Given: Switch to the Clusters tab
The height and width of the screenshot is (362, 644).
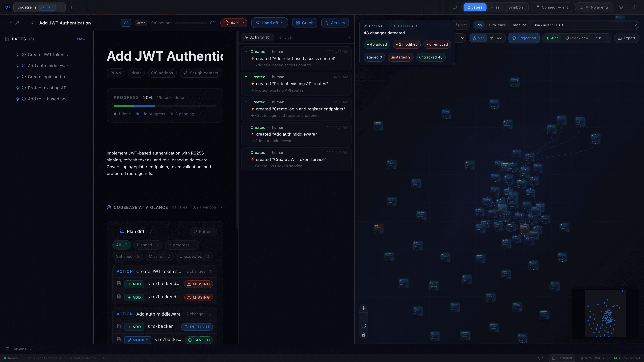Looking at the screenshot, I should (475, 7).
